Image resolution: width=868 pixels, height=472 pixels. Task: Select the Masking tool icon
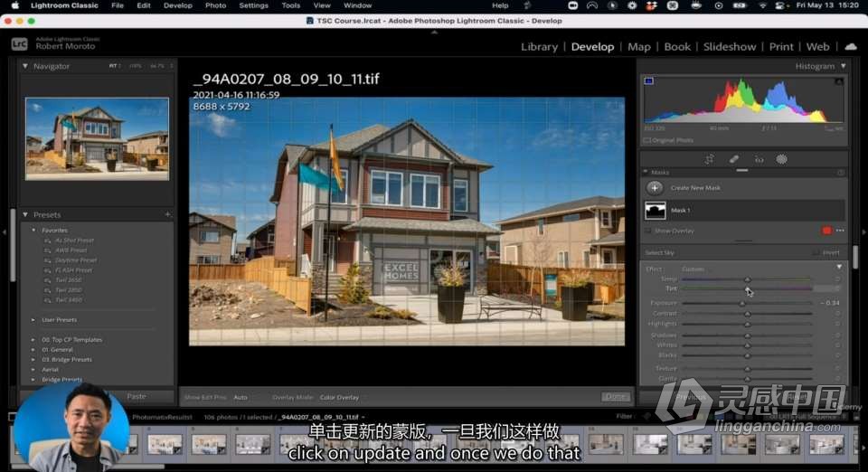[x=782, y=159]
